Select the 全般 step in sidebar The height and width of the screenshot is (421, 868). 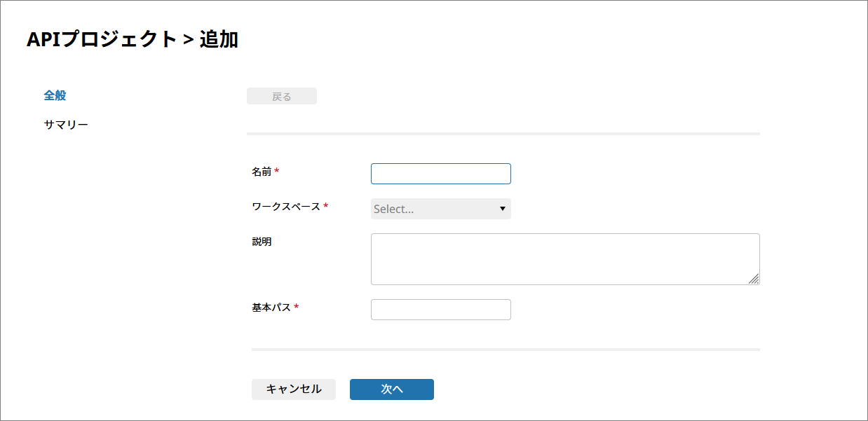click(55, 95)
